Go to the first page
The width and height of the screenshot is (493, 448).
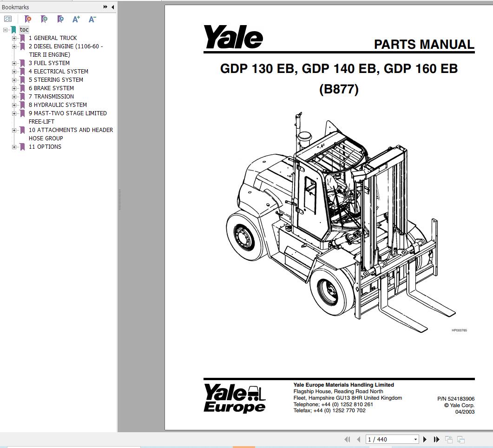pos(347,439)
